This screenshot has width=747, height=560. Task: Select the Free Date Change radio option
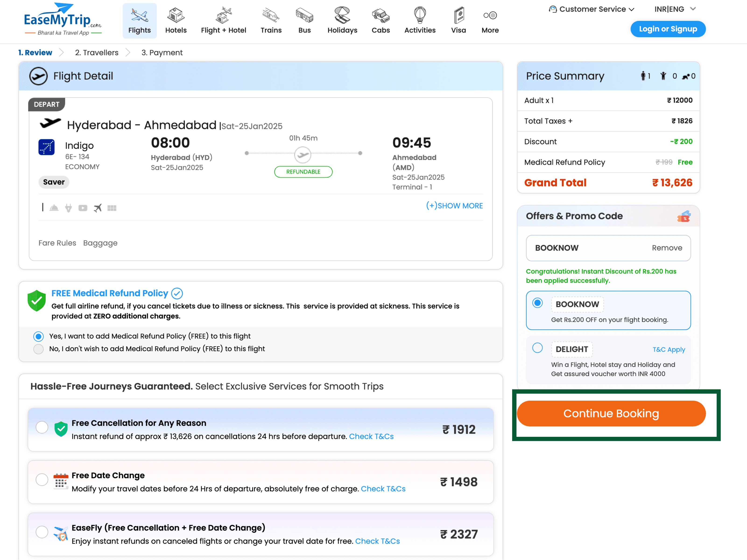coord(42,480)
